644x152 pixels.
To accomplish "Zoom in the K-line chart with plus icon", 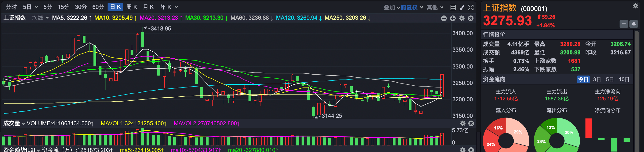I will click(x=453, y=18).
